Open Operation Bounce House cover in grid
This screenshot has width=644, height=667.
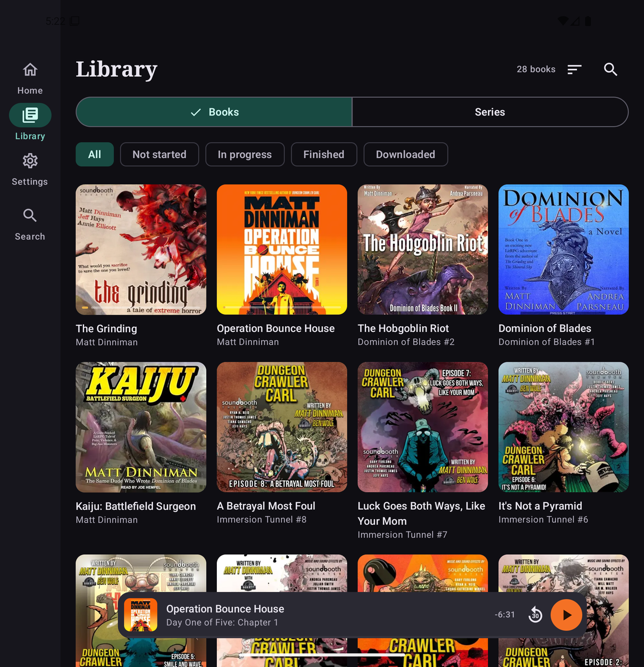[282, 250]
